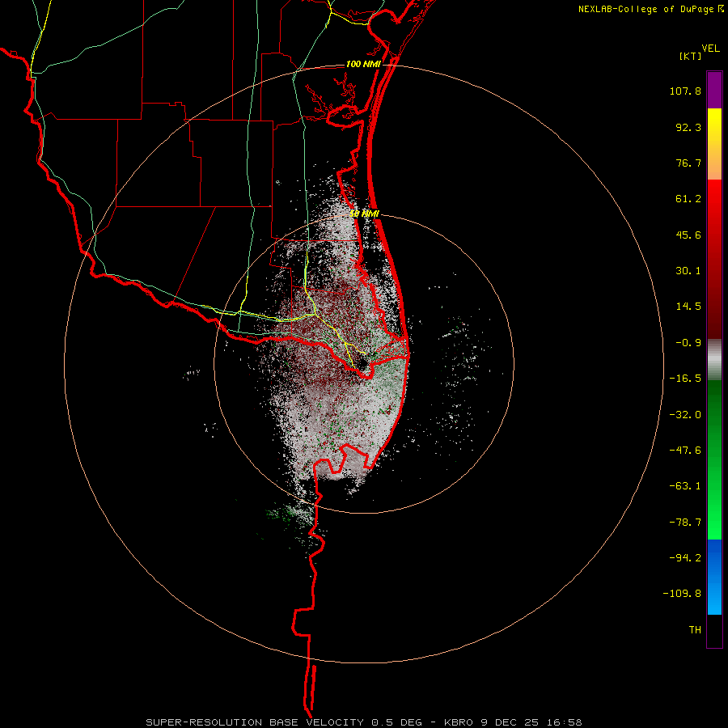Click the radar site null spot at center
Screen dimensions: 728x728
(x=363, y=362)
